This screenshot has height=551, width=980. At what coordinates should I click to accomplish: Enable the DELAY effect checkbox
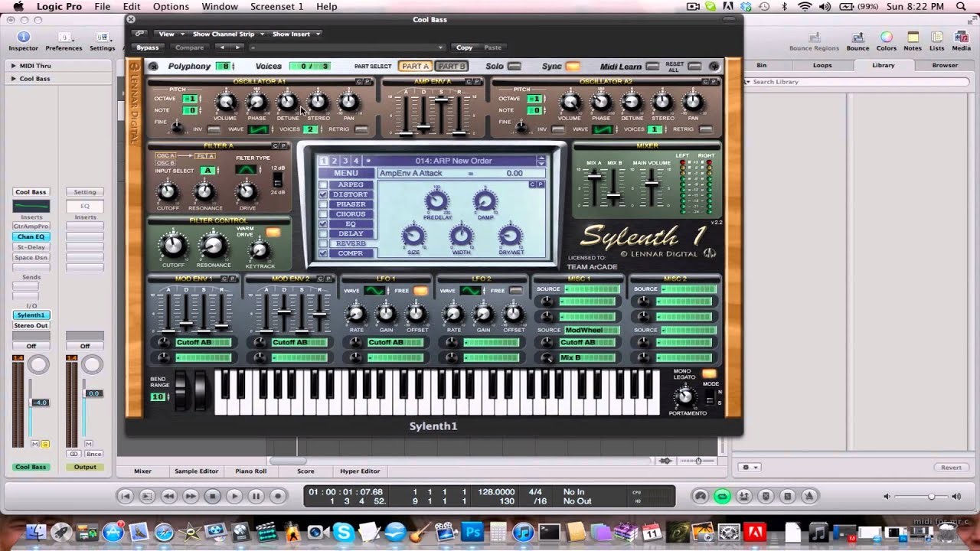coord(323,233)
